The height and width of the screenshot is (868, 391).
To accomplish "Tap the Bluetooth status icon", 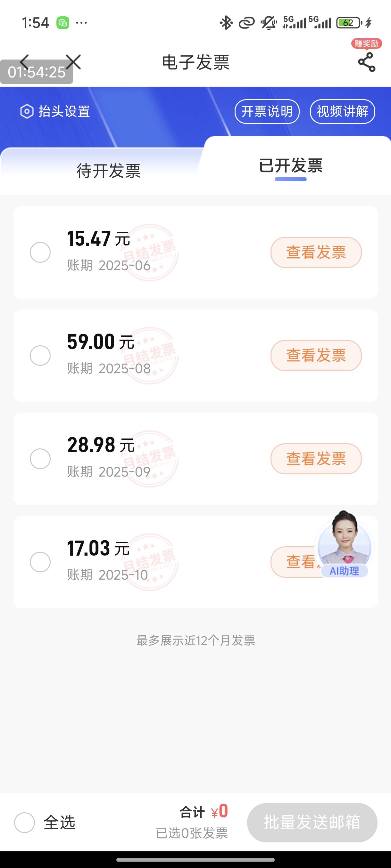I will tap(226, 23).
